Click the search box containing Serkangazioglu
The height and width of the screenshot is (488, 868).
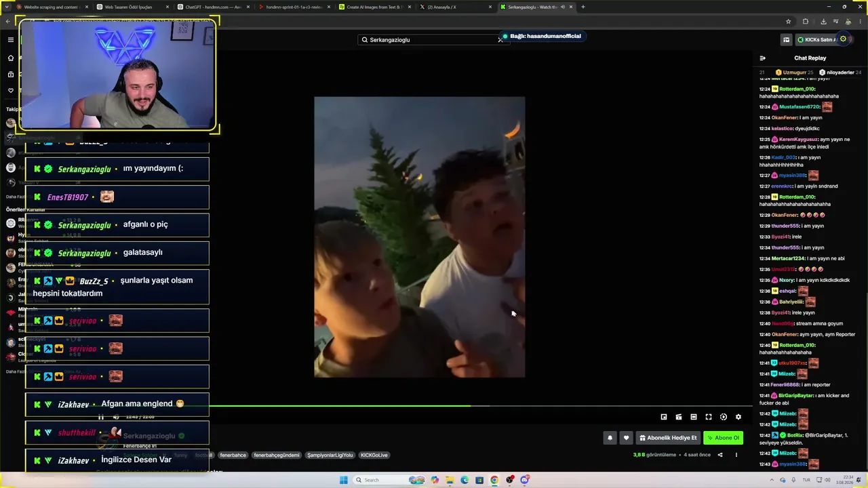[433, 40]
